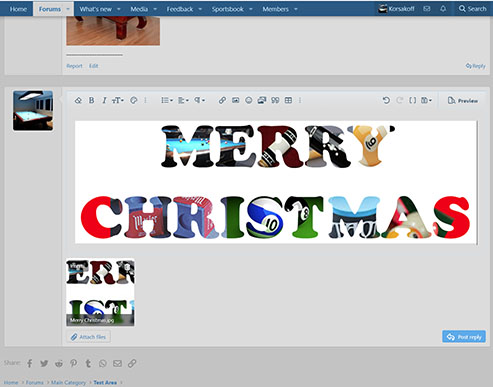493x387 pixels.
Task: Click the insert quote icon
Action: pyautogui.click(x=275, y=100)
